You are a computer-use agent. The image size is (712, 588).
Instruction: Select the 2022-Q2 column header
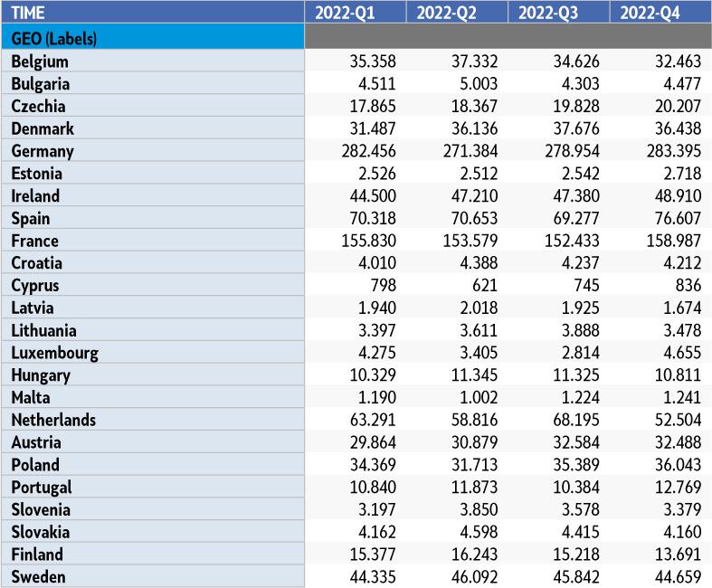[457, 13]
